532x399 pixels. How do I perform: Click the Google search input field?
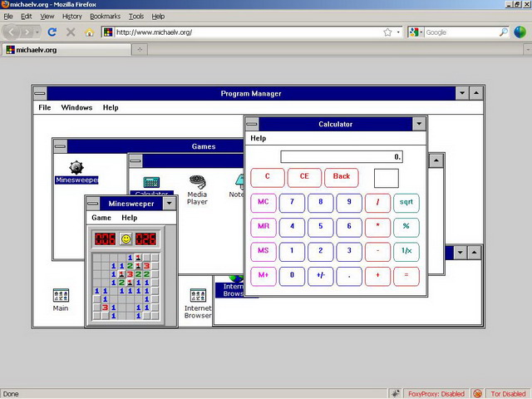[461, 32]
